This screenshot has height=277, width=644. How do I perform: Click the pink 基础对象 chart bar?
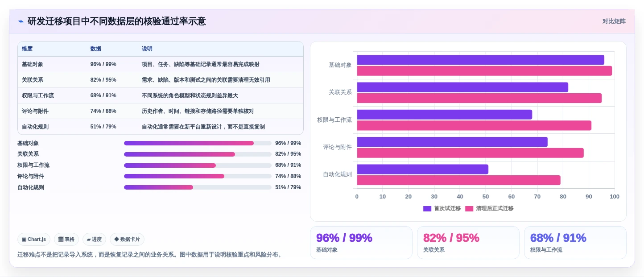(484, 71)
